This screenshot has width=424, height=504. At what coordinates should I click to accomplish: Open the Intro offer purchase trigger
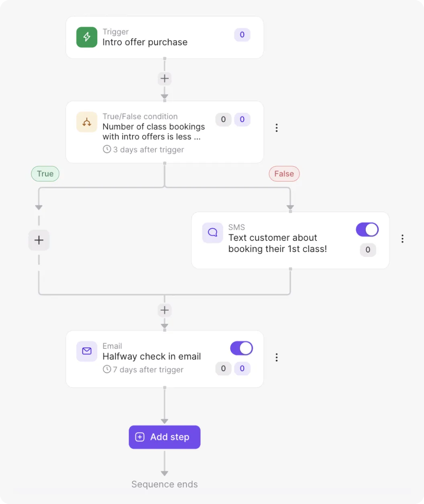pyautogui.click(x=145, y=42)
